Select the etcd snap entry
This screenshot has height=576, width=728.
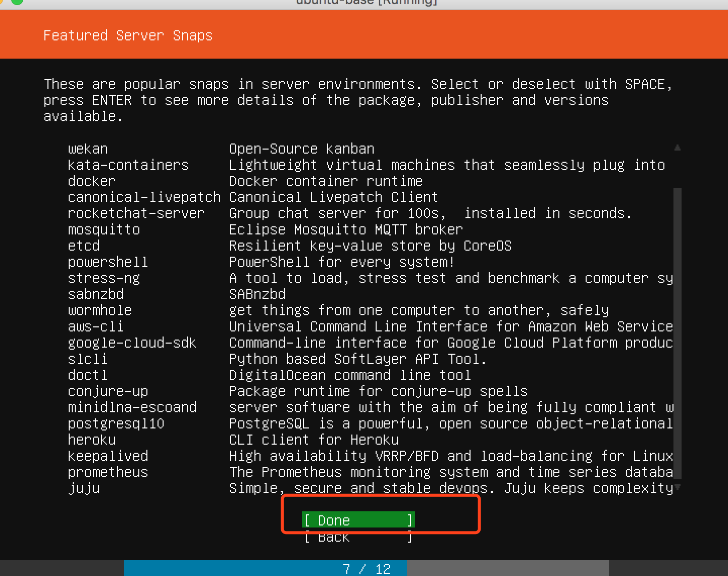click(x=370, y=246)
